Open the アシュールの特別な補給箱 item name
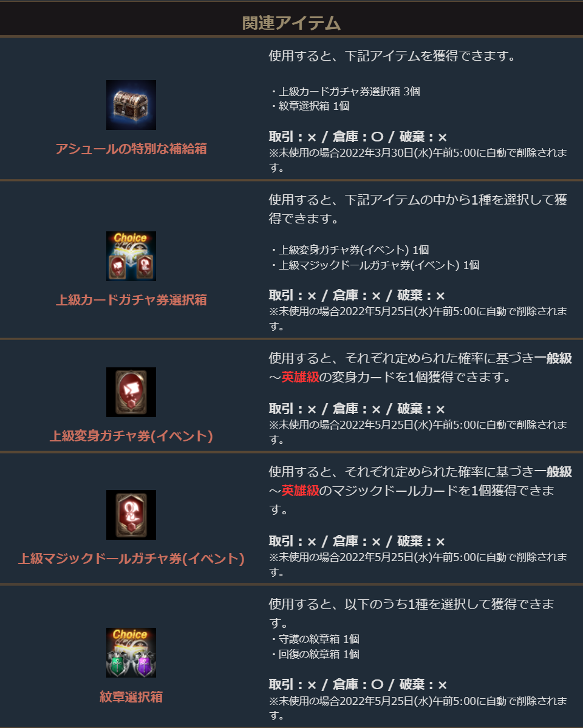The width and height of the screenshot is (583, 728). 131,149
